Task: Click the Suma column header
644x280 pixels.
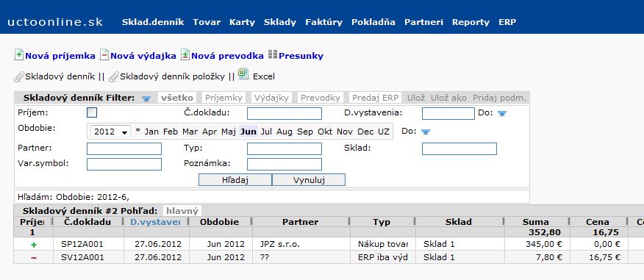Action: (536, 222)
